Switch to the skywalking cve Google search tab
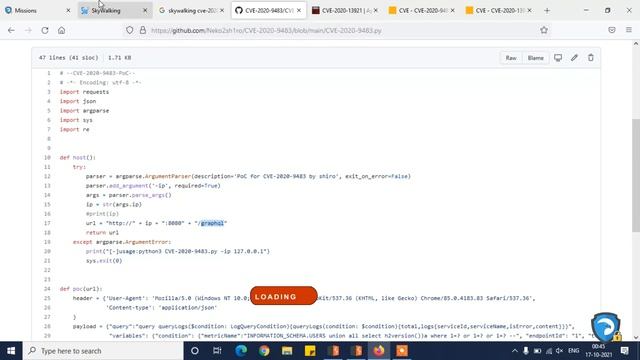 tap(191, 11)
